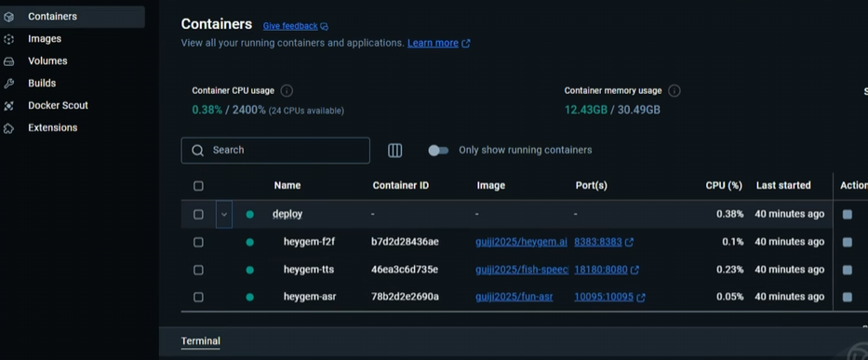Open the Learn more link
This screenshot has height=360, width=868.
pyautogui.click(x=433, y=43)
